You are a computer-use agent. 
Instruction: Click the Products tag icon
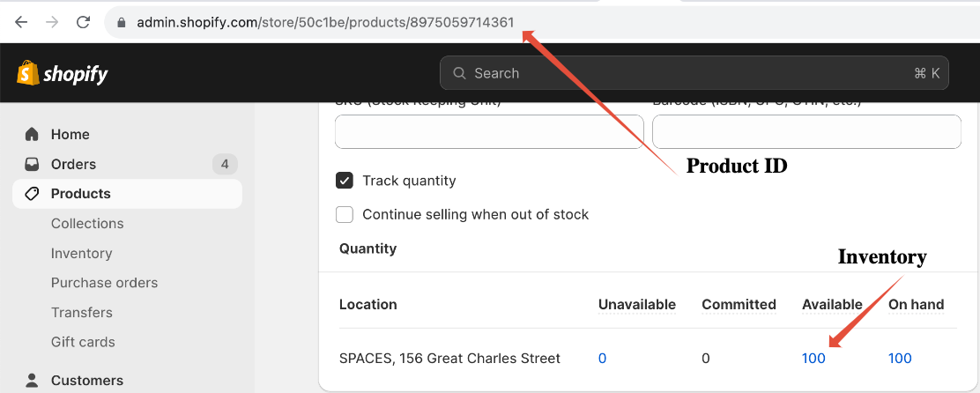31,194
